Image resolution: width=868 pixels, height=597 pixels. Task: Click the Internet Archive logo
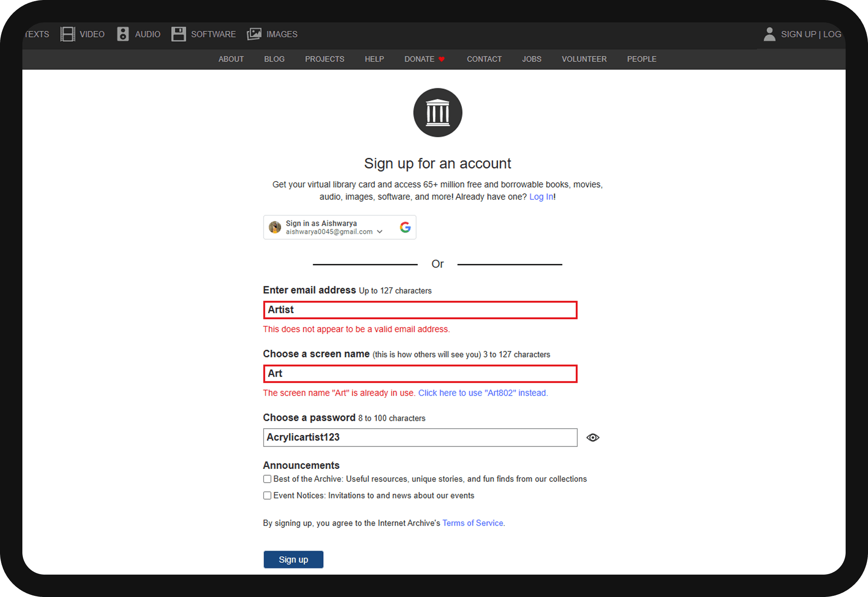[438, 113]
